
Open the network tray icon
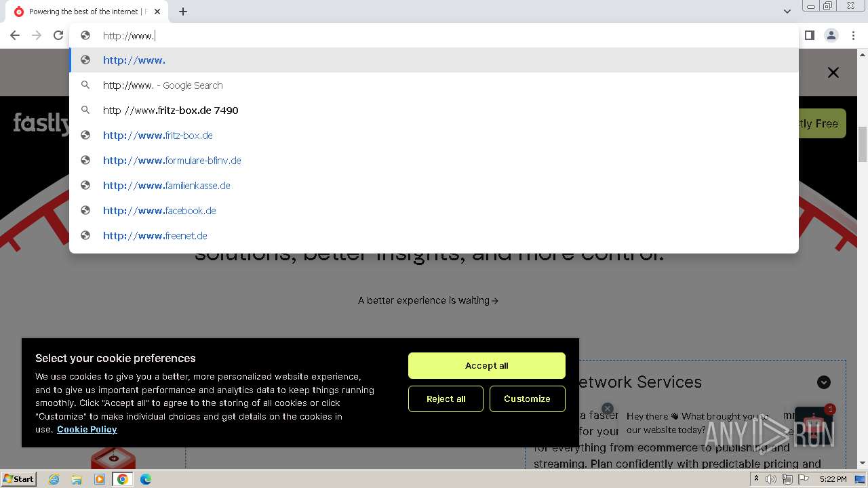787,479
